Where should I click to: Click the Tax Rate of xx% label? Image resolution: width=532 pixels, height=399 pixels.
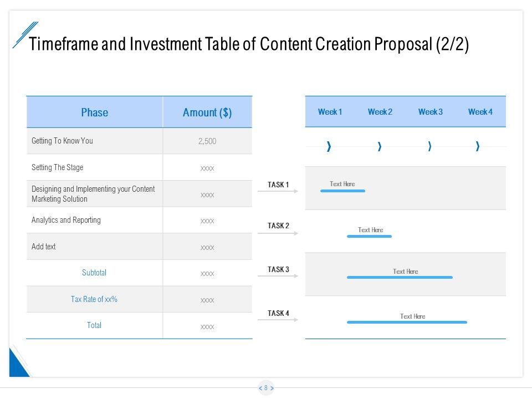point(94,299)
